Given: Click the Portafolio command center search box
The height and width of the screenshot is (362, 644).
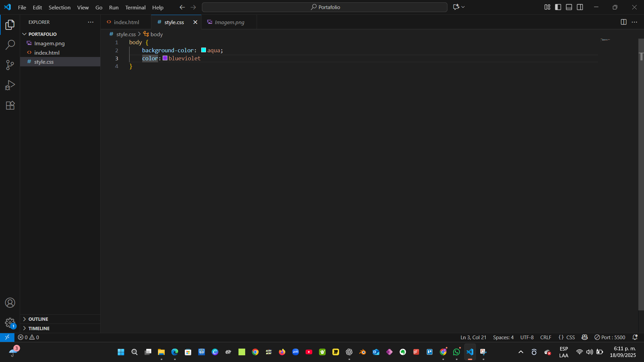Looking at the screenshot, I should pos(325,7).
